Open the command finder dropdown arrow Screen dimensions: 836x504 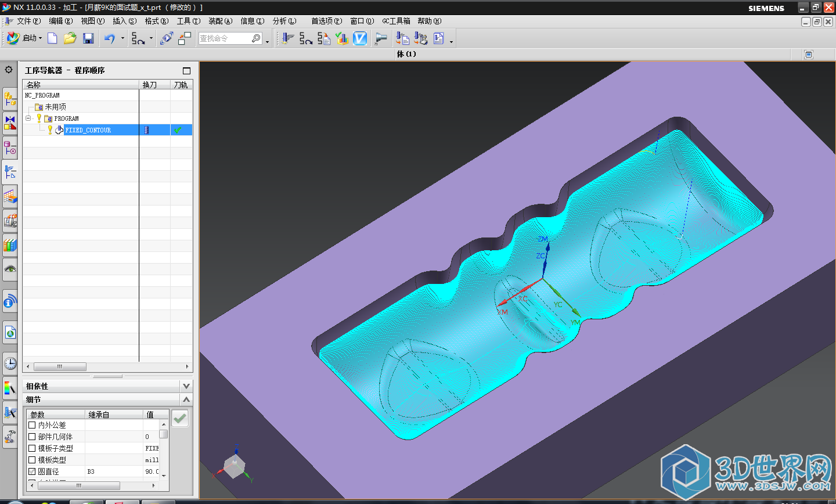(267, 41)
